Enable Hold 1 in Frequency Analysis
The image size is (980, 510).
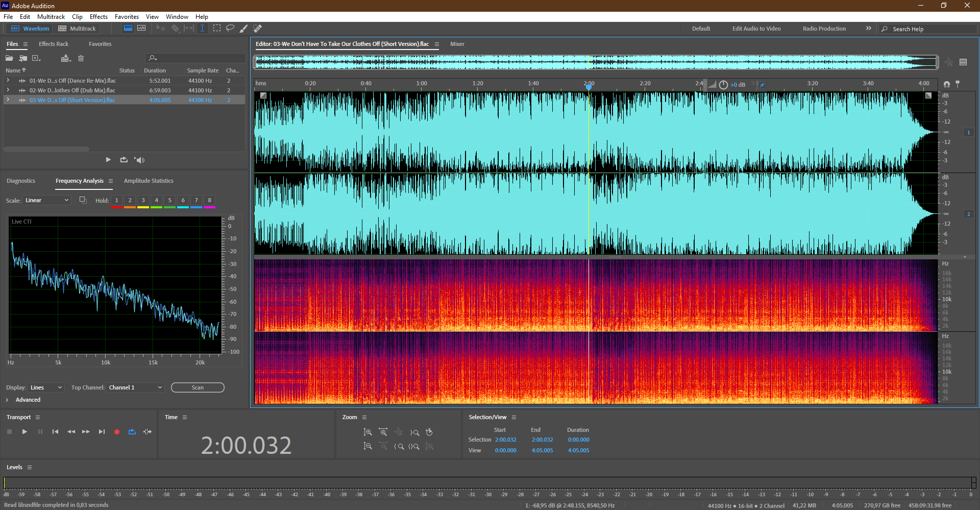[116, 201]
